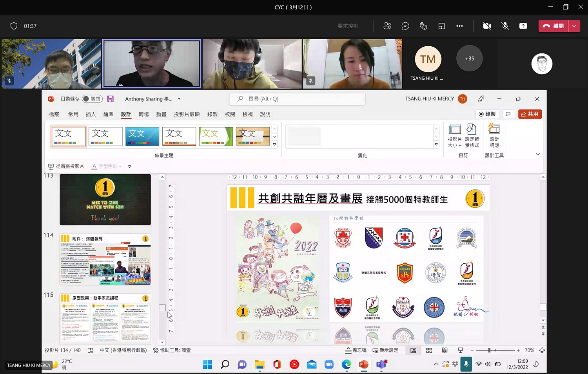This screenshot has width=588, height=374.
Task: Switch to the 投影片放映 Slide Show tab
Action: click(187, 114)
